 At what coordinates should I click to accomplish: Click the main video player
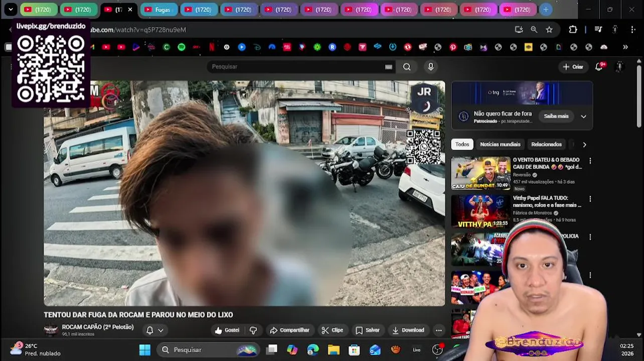tap(244, 193)
